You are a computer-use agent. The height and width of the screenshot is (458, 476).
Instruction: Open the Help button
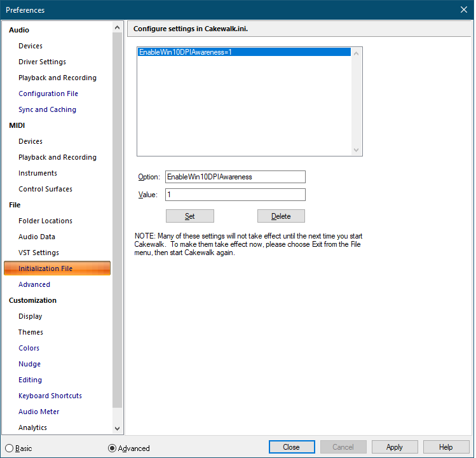[446, 447]
